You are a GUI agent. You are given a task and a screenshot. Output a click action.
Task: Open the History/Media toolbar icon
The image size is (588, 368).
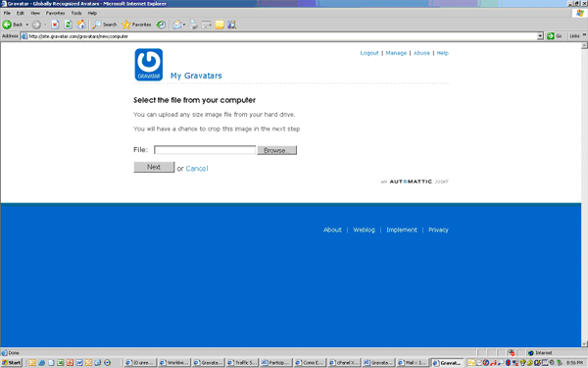tap(161, 25)
